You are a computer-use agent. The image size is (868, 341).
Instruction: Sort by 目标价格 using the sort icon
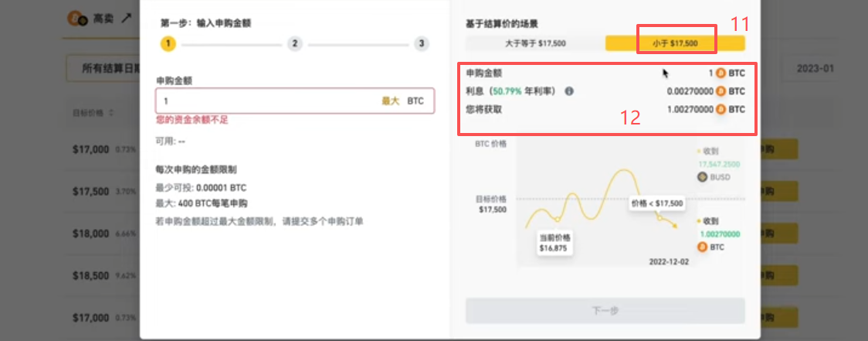(111, 113)
